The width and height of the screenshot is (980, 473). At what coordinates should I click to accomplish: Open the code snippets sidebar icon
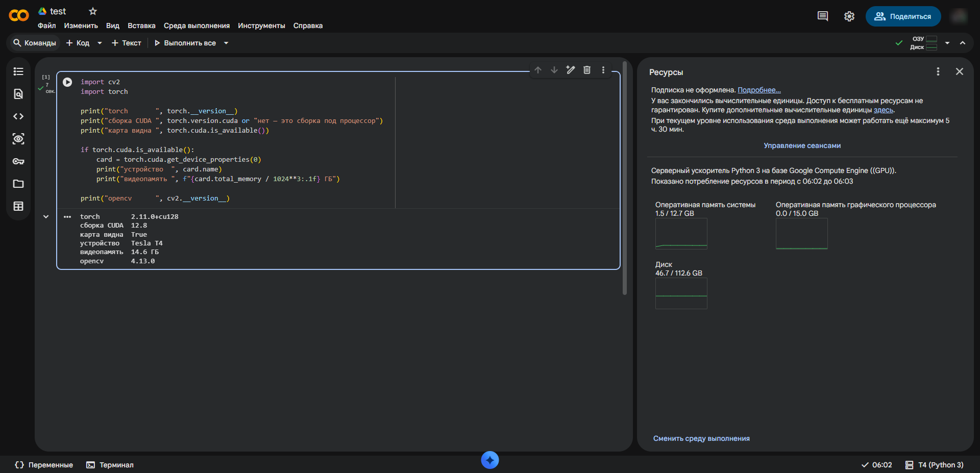(18, 116)
